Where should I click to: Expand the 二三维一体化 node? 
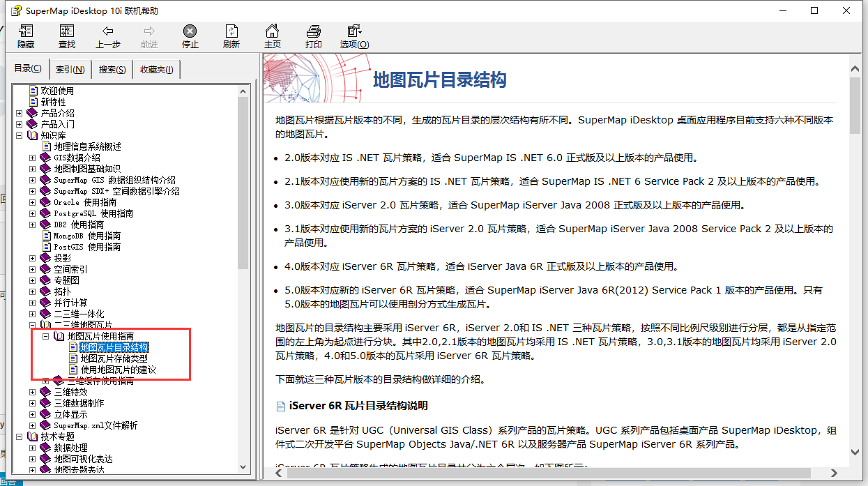(33, 314)
